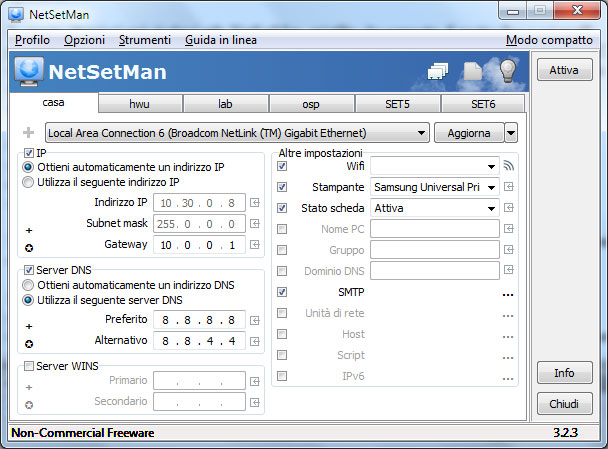The width and height of the screenshot is (608, 449).
Task: Click the get-current-value arrow beside Gateway
Action: tap(255, 245)
